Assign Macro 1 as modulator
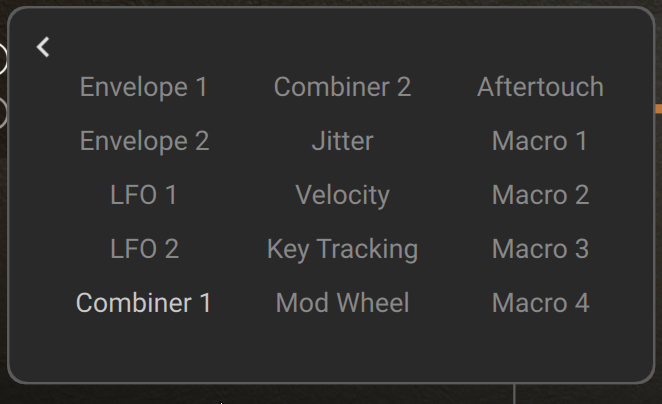The image size is (662, 404). pyautogui.click(x=540, y=141)
